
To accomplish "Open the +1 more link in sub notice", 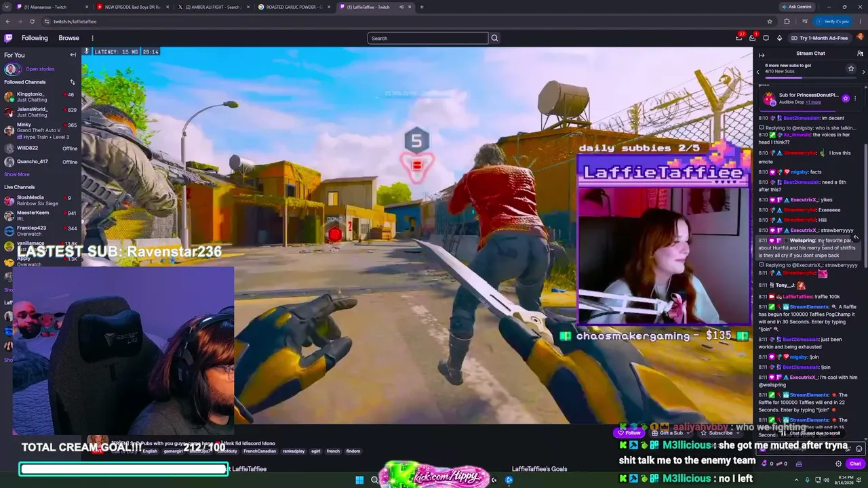I will [x=813, y=102].
